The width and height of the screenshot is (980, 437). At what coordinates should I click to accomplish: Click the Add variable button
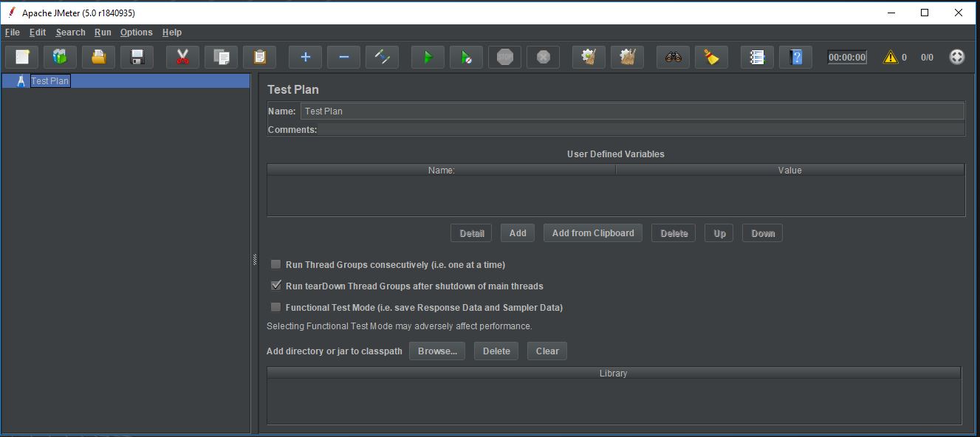[518, 233]
